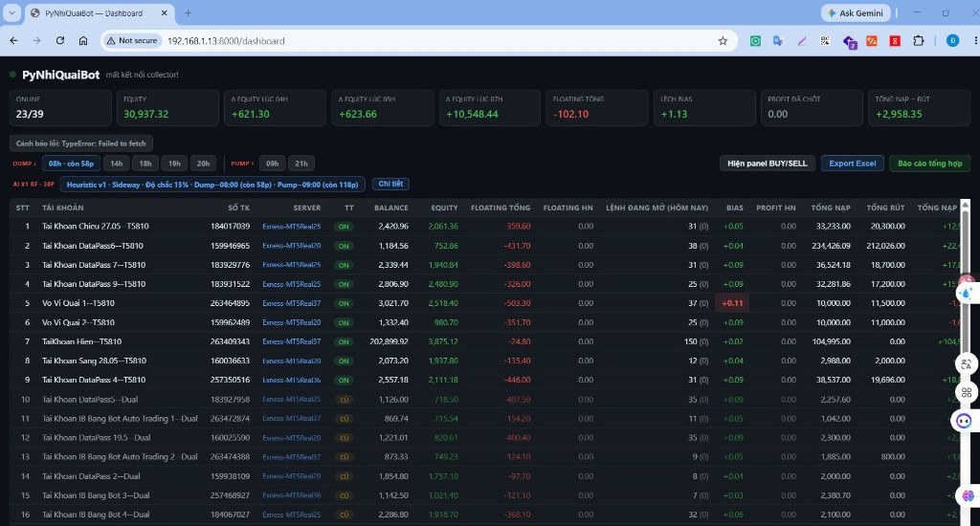Open the green play-button extension

pyautogui.click(x=756, y=41)
